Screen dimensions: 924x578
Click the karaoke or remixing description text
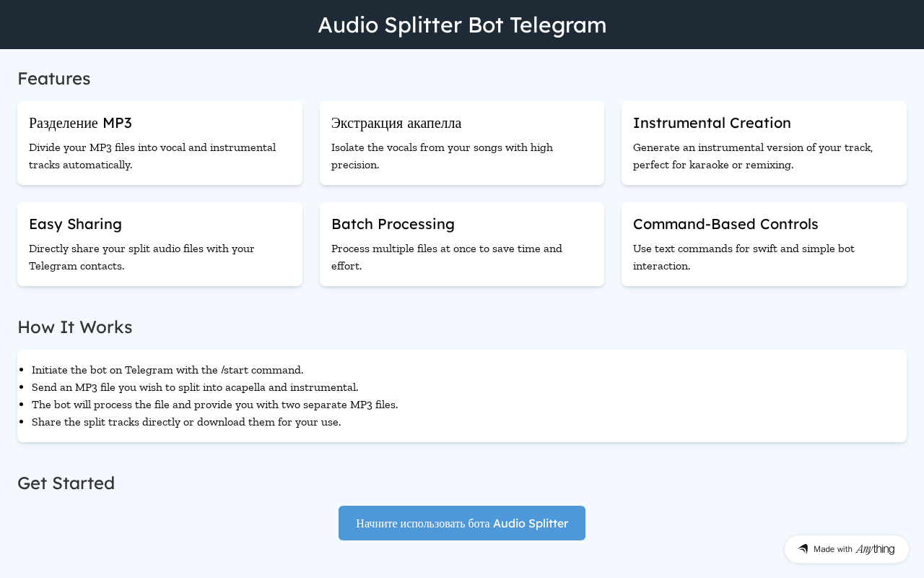pos(753,156)
